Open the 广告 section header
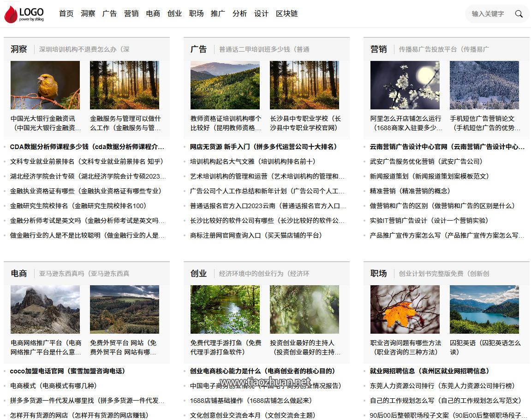 (x=199, y=48)
